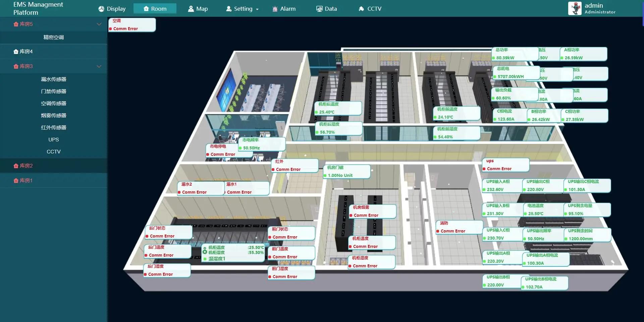Open the Setting dropdown menu
Screen dimensions: 644x322
(242, 8)
